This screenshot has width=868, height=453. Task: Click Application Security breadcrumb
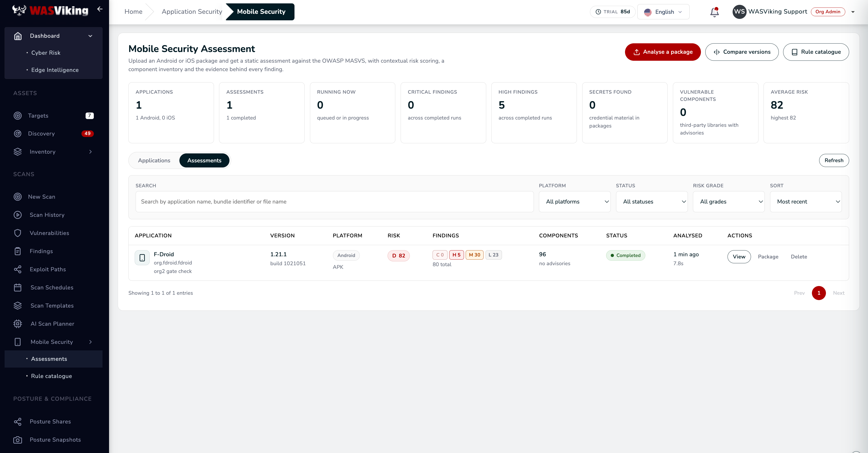pyautogui.click(x=192, y=12)
